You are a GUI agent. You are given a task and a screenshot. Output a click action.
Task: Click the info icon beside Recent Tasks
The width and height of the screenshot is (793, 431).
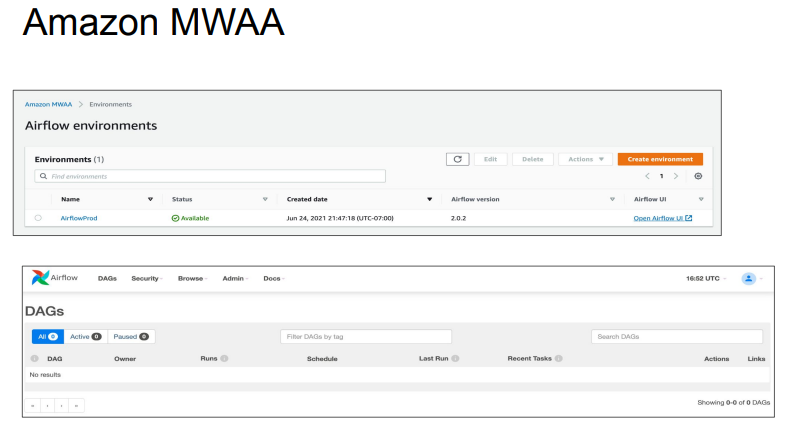[x=558, y=358]
